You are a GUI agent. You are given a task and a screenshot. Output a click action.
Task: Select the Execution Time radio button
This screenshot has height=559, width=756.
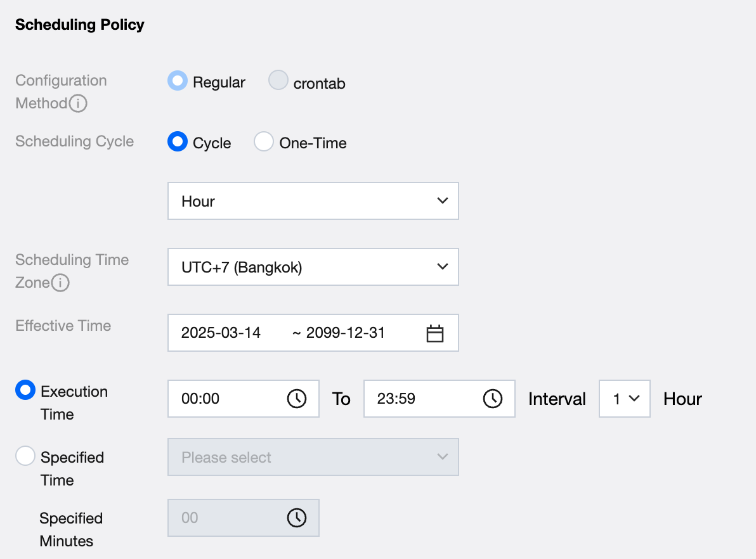(x=25, y=390)
